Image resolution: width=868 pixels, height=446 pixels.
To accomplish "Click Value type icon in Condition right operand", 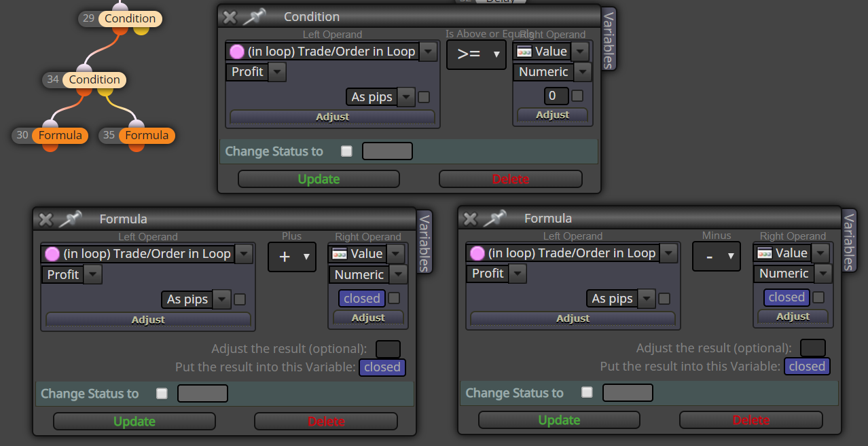I will [524, 52].
